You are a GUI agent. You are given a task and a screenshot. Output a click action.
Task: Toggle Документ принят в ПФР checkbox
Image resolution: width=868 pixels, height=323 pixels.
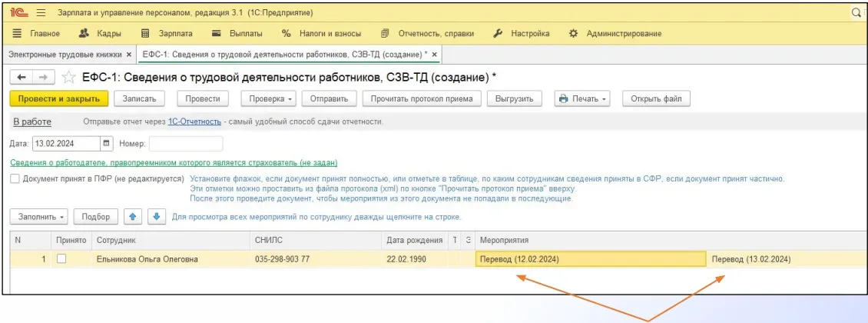(15, 179)
